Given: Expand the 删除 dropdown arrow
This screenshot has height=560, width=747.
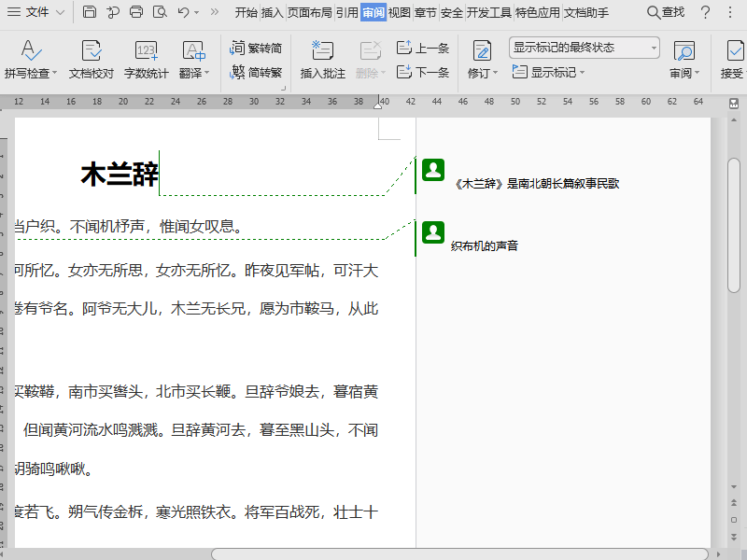Looking at the screenshot, I should [x=384, y=73].
